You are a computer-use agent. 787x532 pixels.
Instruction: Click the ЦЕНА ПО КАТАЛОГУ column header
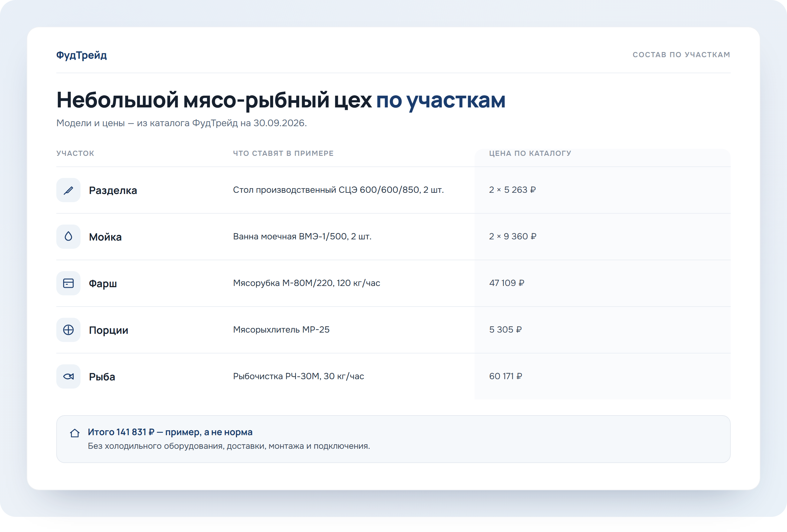(530, 153)
